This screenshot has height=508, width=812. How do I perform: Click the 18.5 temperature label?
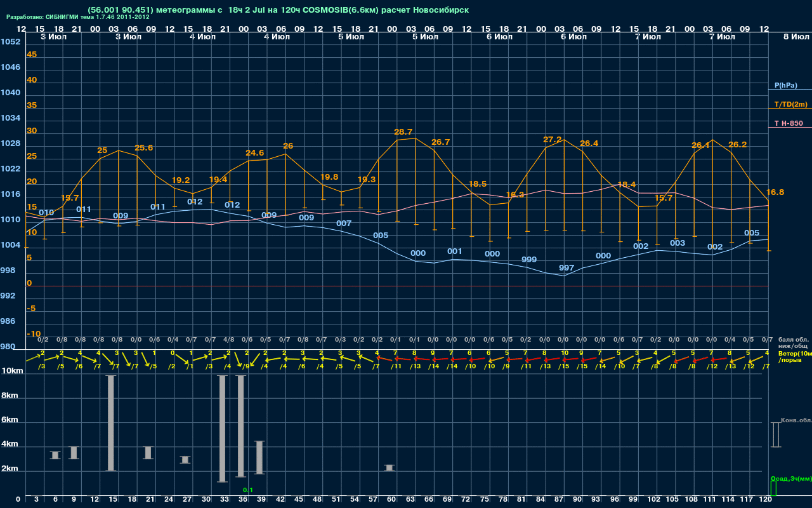(x=477, y=184)
